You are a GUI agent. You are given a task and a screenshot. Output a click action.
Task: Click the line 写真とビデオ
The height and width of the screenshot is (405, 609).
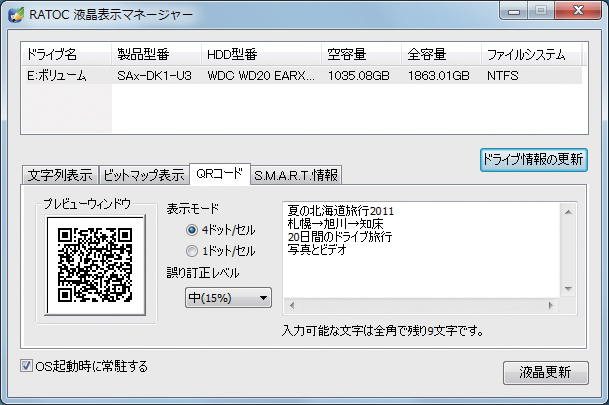[x=317, y=250]
